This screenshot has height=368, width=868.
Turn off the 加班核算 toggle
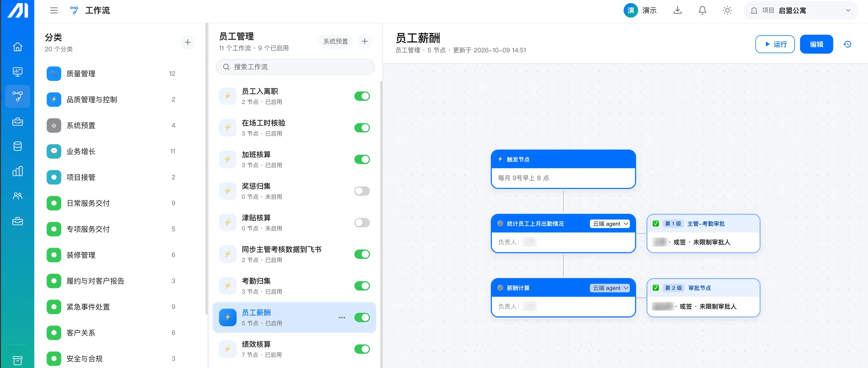[362, 159]
